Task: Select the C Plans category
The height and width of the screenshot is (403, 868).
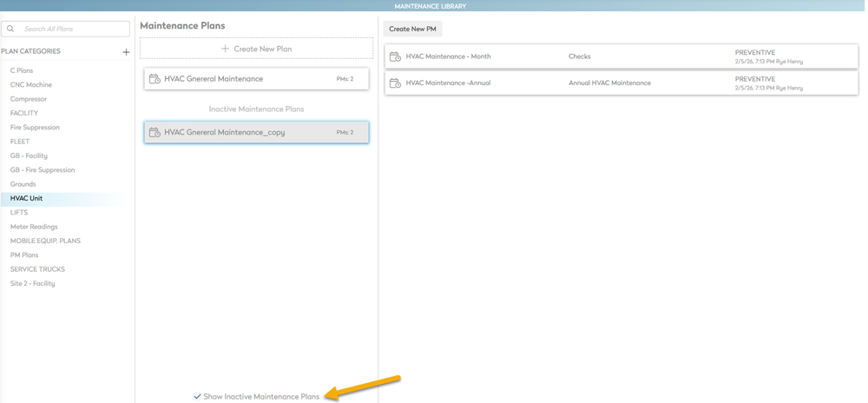Action: [x=22, y=70]
